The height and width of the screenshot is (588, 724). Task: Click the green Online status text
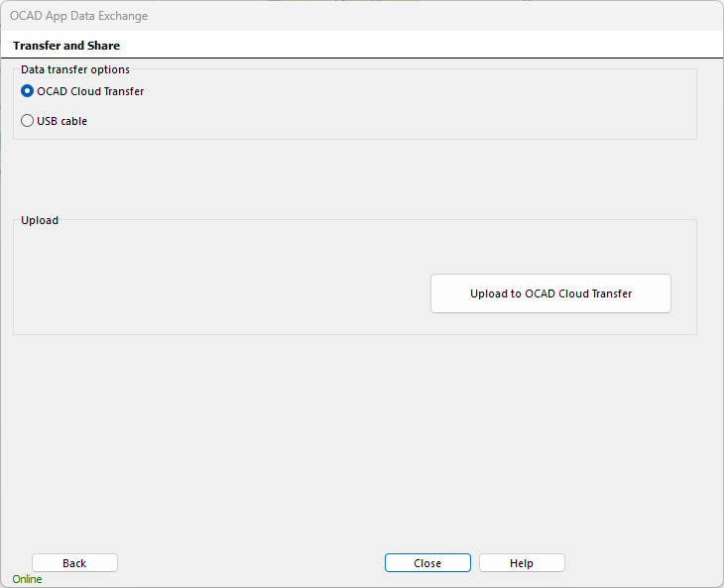pyautogui.click(x=27, y=579)
